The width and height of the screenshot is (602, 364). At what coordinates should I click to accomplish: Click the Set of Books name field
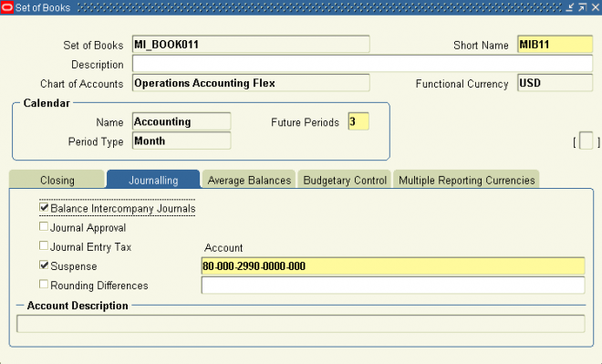tap(251, 44)
